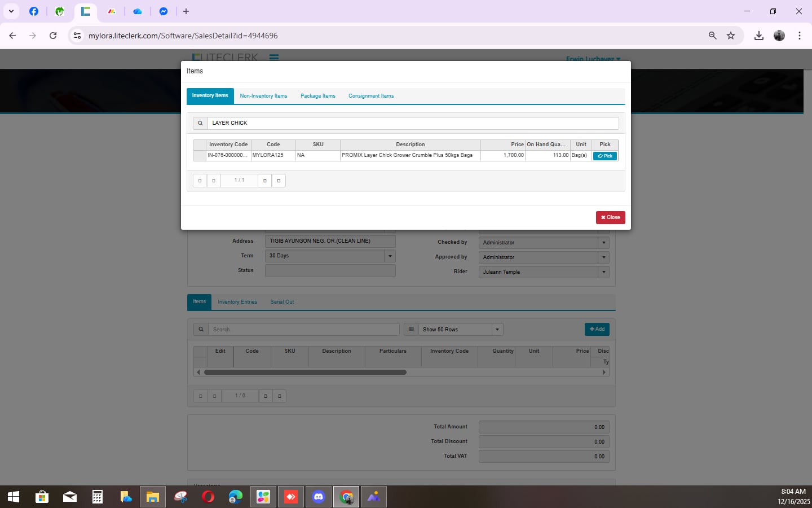This screenshot has width=812, height=508.
Task: Open the Chrome three-dot menu
Action: tap(800, 36)
